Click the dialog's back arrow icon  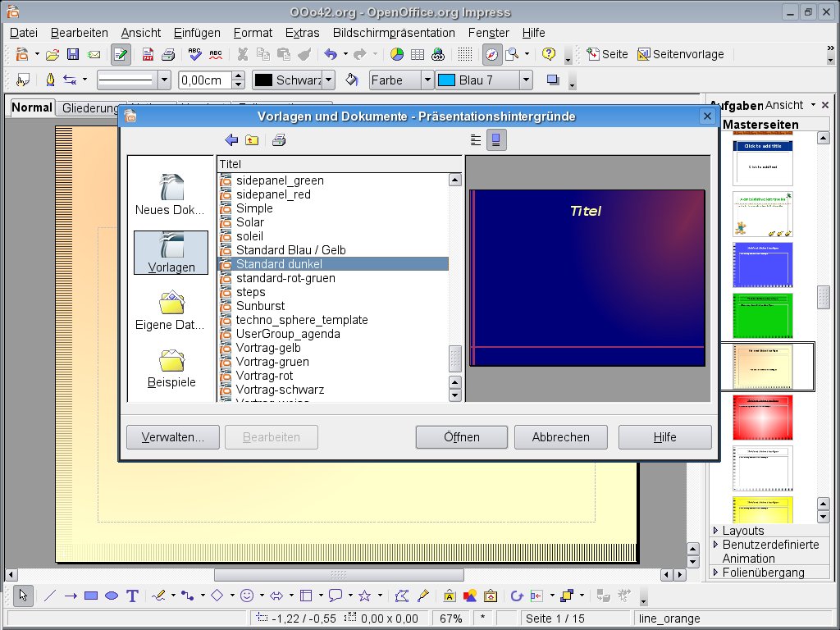231,140
